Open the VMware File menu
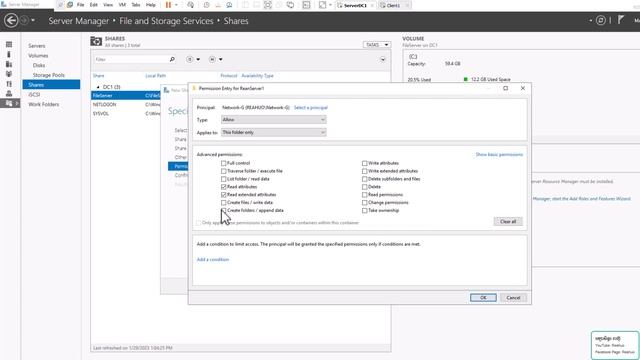Screen dimensions: 640x360 (x=80, y=5)
